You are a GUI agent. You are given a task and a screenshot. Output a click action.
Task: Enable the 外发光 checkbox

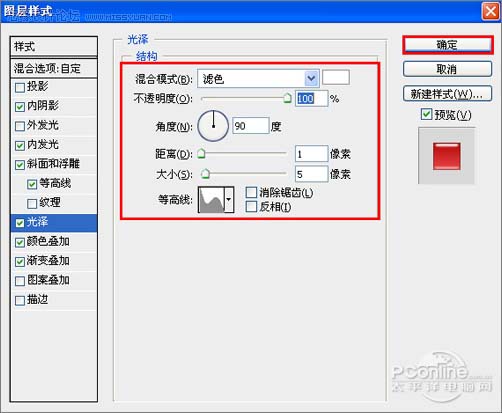click(x=20, y=126)
